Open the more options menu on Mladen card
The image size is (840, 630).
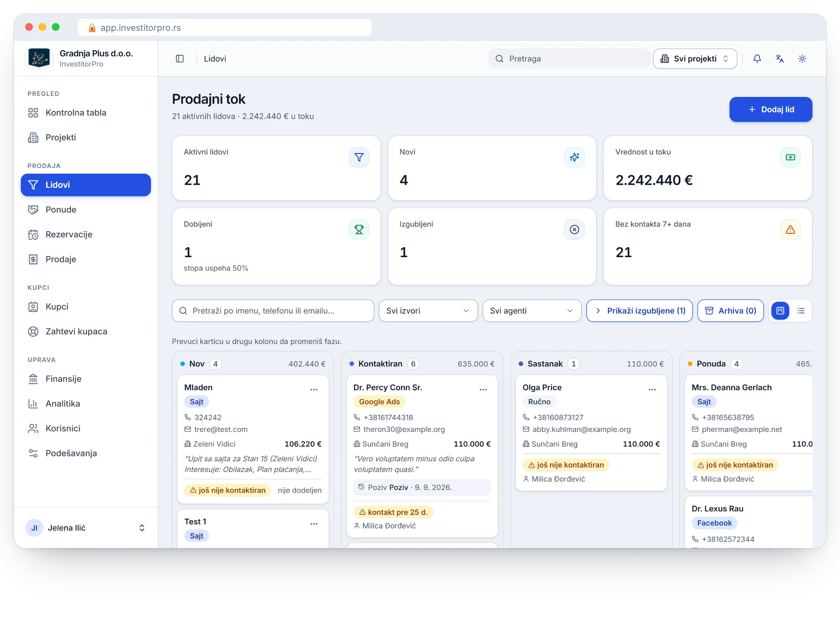(x=314, y=390)
